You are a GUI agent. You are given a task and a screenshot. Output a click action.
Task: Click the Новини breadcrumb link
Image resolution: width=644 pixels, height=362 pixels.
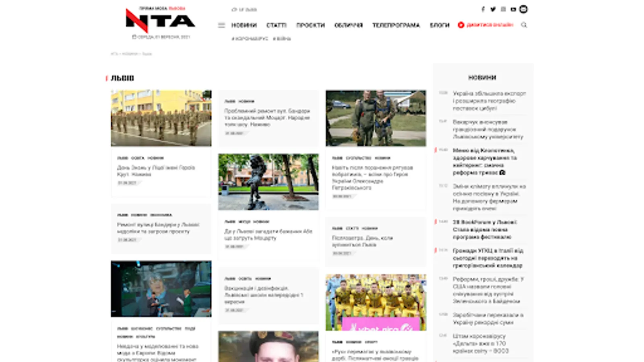tap(130, 53)
